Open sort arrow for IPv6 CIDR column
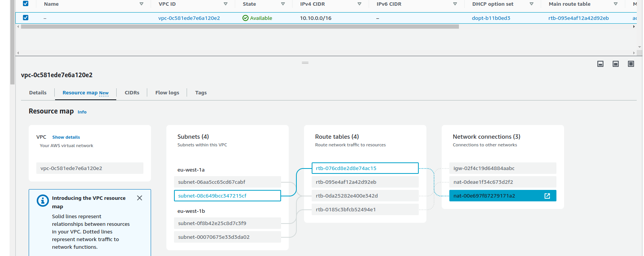Screen dimensions: 644x256 tap(455, 4)
